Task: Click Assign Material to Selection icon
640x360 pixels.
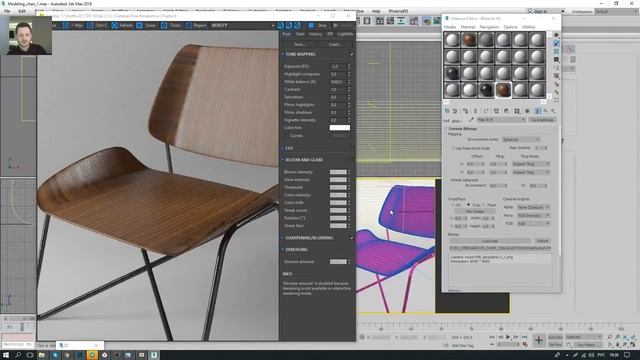Action: pyautogui.click(x=465, y=111)
